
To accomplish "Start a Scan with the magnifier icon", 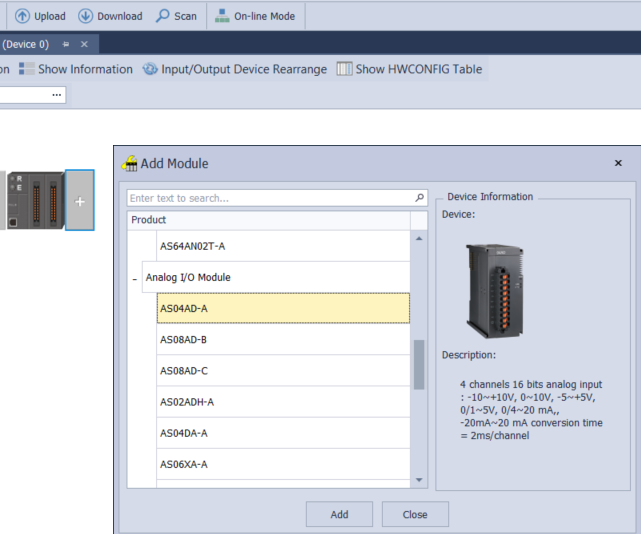I will click(x=163, y=16).
